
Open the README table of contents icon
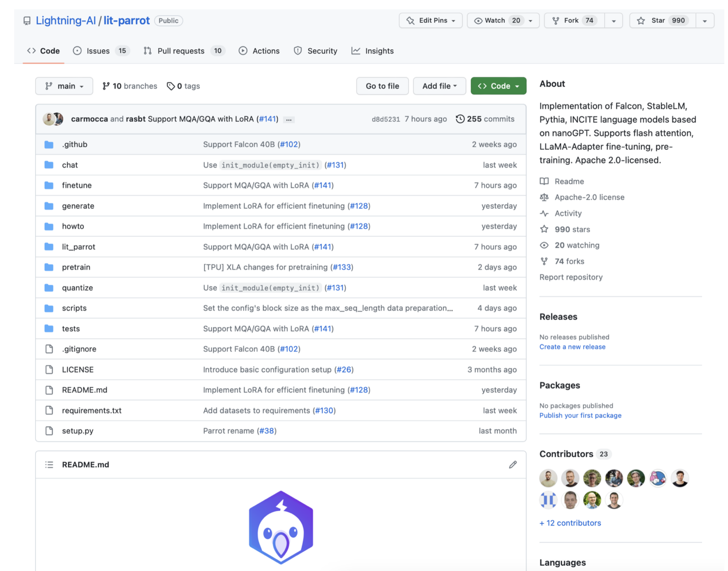point(49,464)
